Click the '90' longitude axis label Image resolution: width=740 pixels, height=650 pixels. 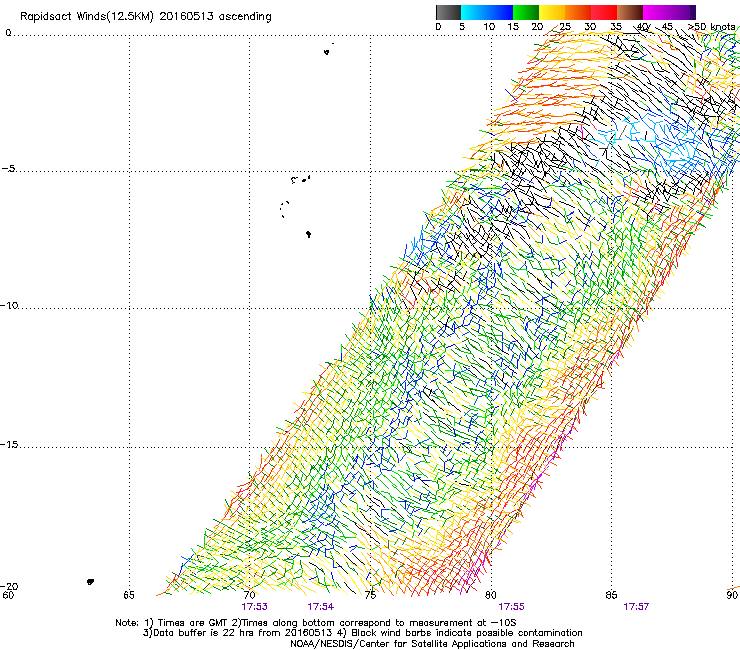click(732, 595)
